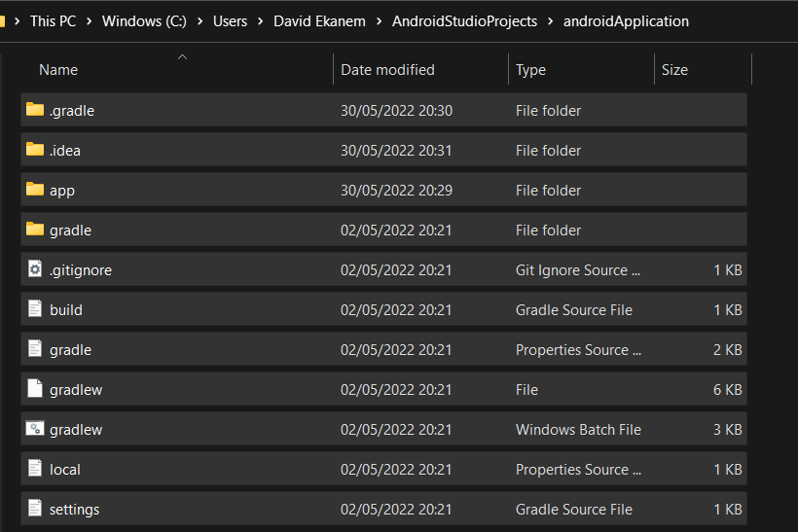Select the blank gradlew File icon
The image size is (798, 532).
tap(35, 389)
